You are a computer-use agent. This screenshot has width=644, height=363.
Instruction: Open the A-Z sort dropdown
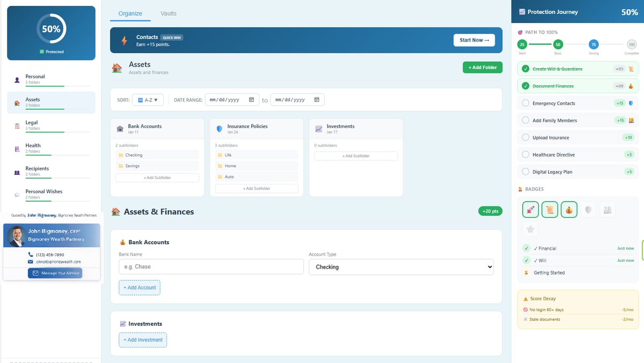pos(148,100)
